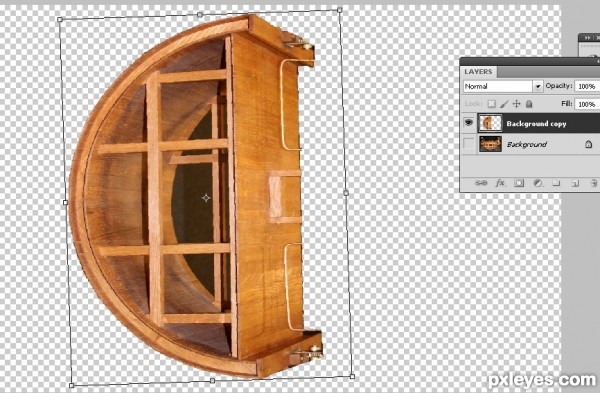Click the link layers icon

tap(481, 183)
